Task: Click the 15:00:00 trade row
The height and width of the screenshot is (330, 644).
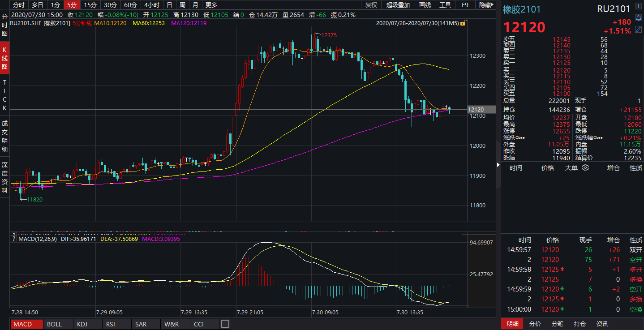Action: (x=572, y=309)
